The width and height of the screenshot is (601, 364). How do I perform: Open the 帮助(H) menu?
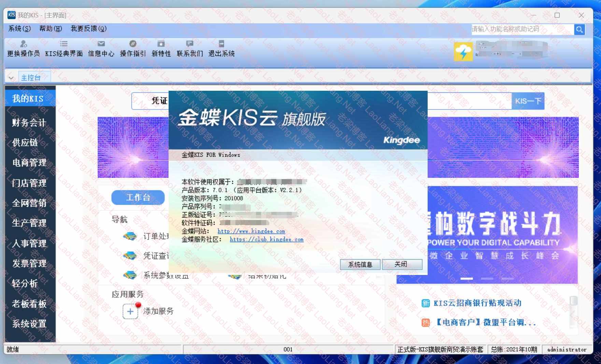51,29
